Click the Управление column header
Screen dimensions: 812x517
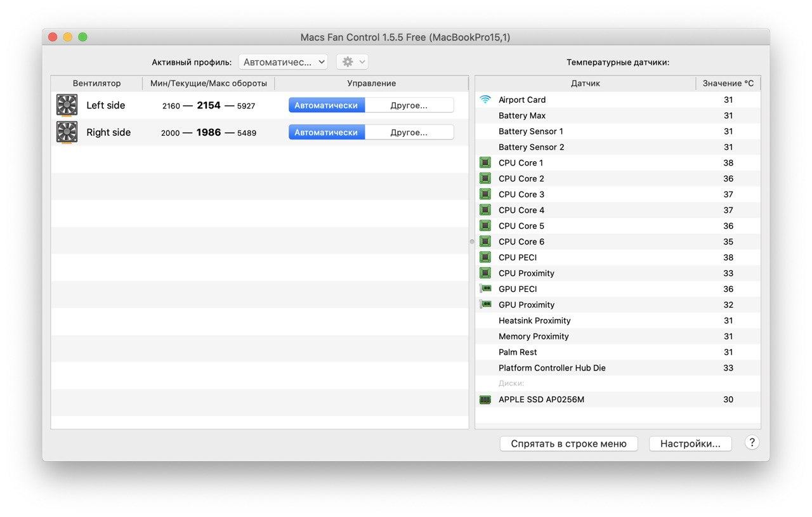(x=372, y=83)
